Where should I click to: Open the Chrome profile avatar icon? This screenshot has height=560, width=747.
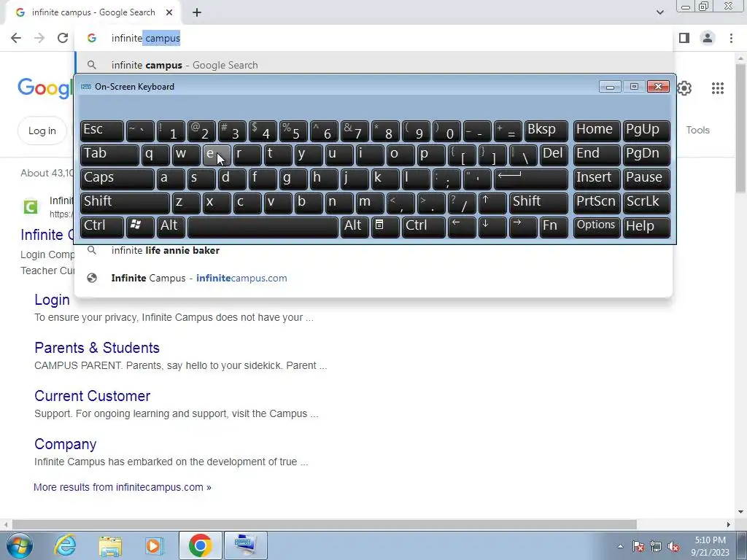pyautogui.click(x=708, y=38)
